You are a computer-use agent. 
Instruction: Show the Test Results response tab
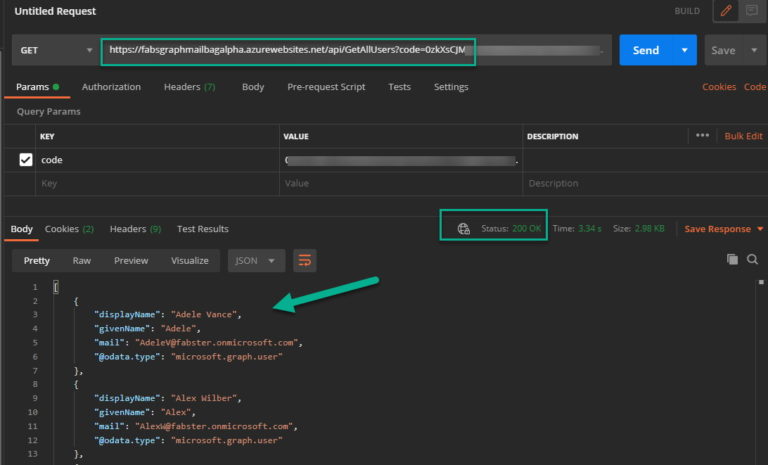202,229
